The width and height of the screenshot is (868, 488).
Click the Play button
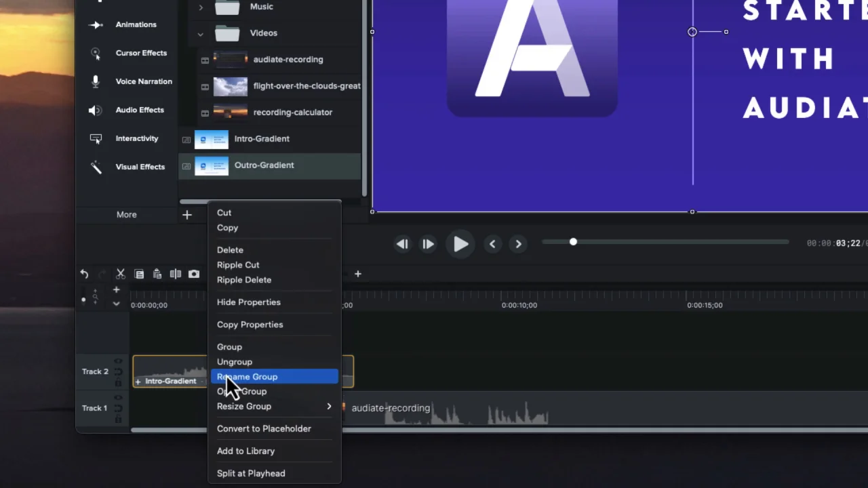pyautogui.click(x=460, y=244)
